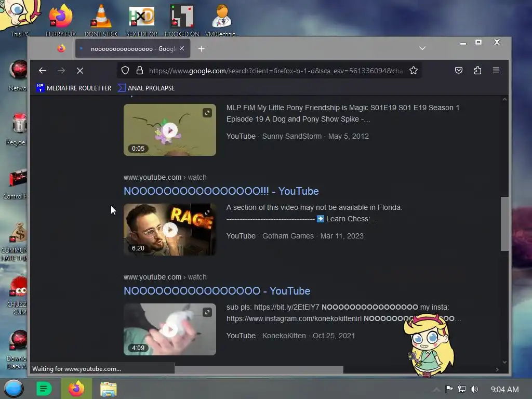The image size is (532, 399).
Task: Expand the list all tabs chevron
Action: [422, 48]
